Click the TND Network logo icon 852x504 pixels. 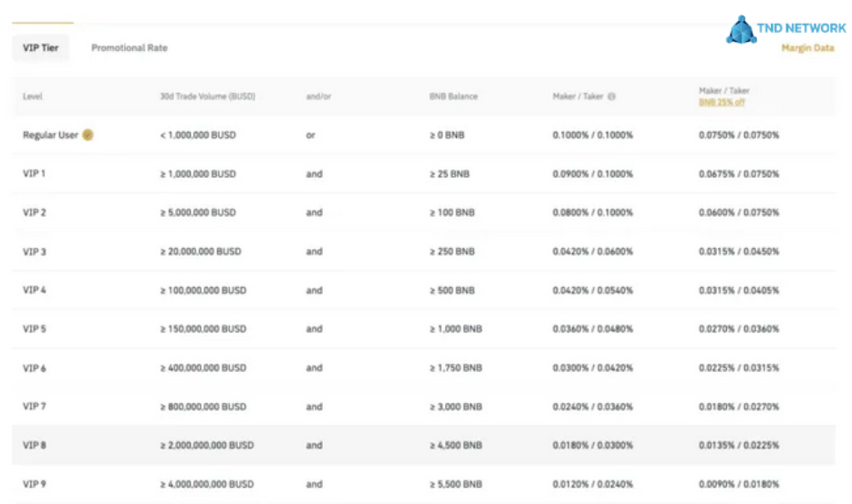[x=740, y=30]
